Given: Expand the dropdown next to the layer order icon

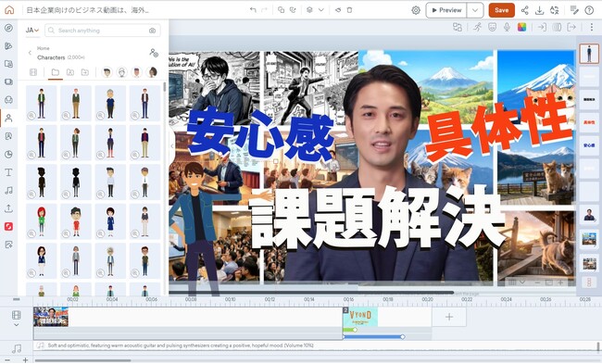Looking at the screenshot, I should [x=321, y=10].
